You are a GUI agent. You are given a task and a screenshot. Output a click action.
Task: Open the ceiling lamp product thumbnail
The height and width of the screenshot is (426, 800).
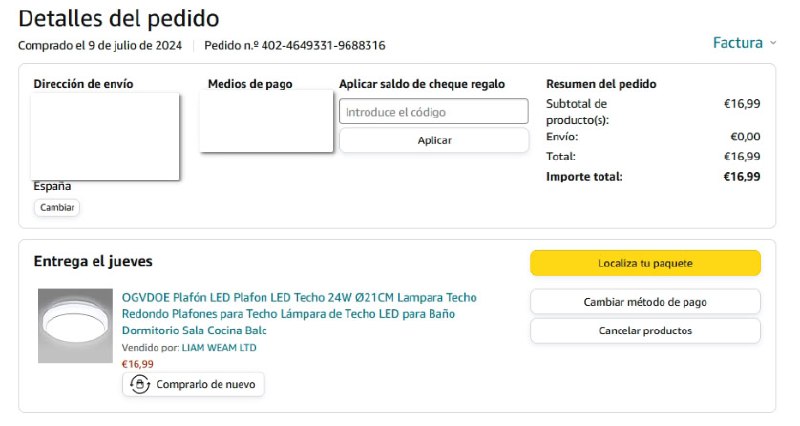[x=76, y=325]
